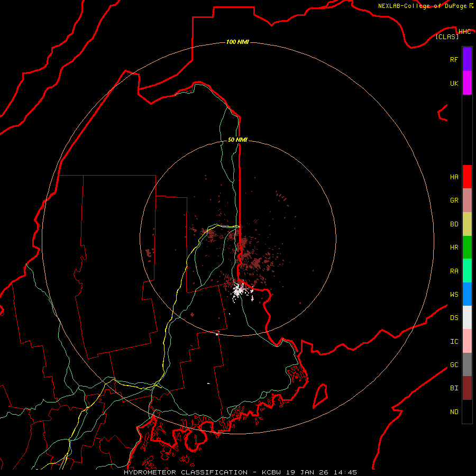Screen dimensions: 476x476
Task: Click the HA red legend swatch
Action: click(x=467, y=177)
